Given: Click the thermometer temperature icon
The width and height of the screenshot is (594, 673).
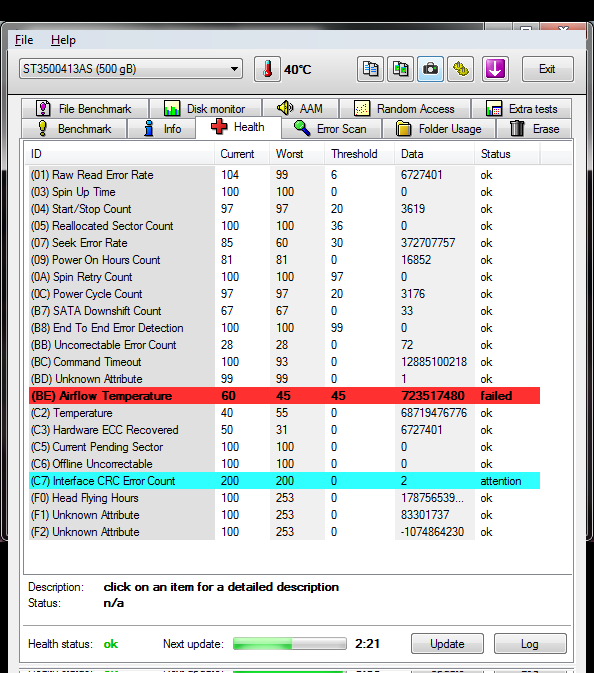Looking at the screenshot, I should point(267,69).
